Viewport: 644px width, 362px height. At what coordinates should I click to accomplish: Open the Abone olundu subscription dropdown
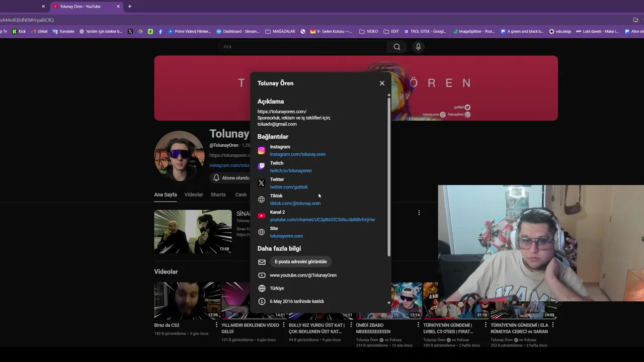click(231, 178)
